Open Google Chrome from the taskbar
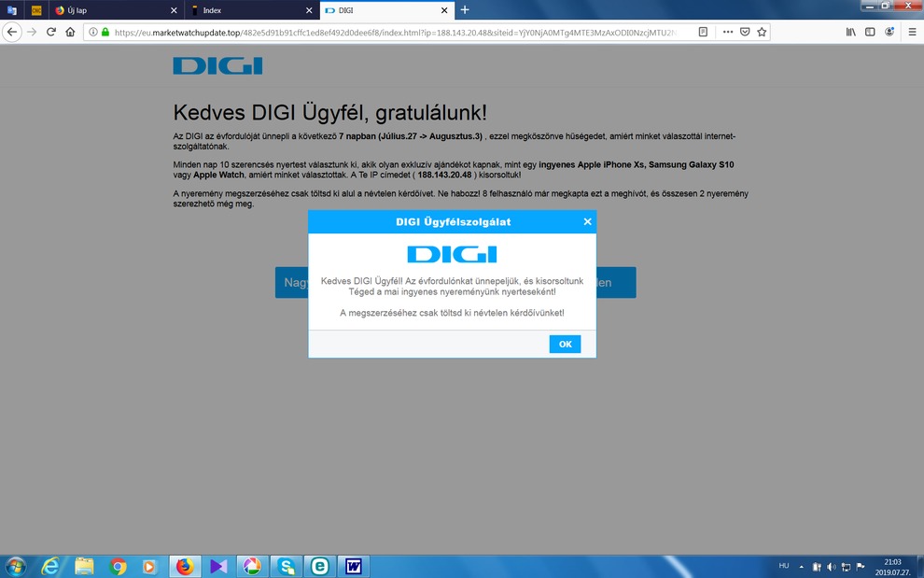Image resolution: width=924 pixels, height=578 pixels. point(119,566)
